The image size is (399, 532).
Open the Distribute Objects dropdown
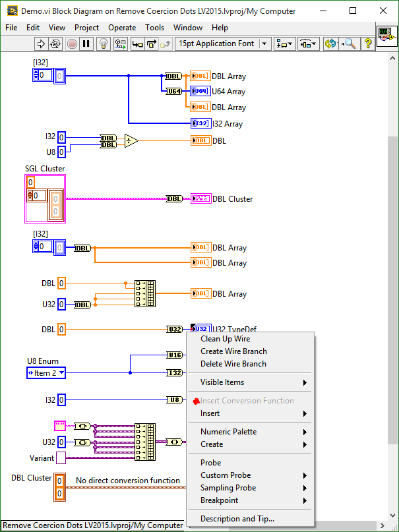[308, 44]
